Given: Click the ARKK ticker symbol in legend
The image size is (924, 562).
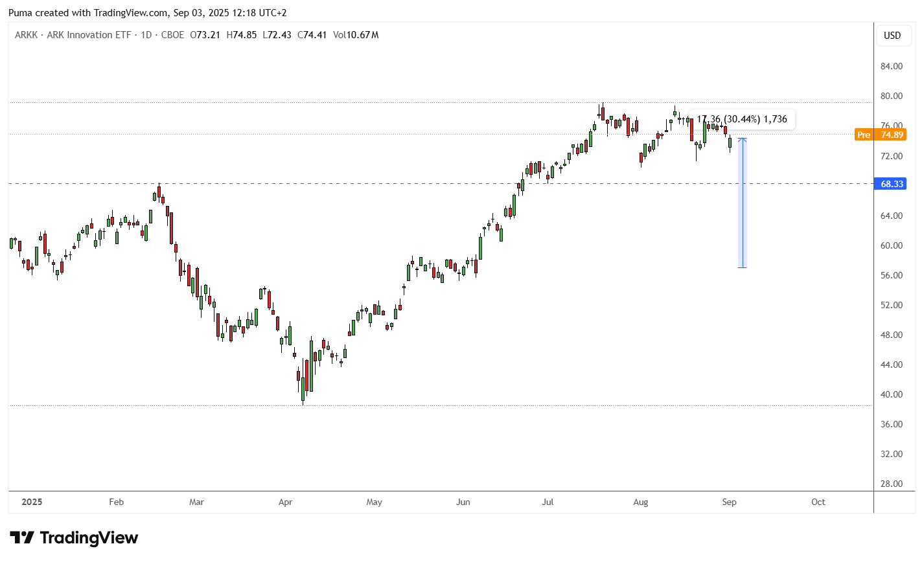Looking at the screenshot, I should pyautogui.click(x=27, y=35).
